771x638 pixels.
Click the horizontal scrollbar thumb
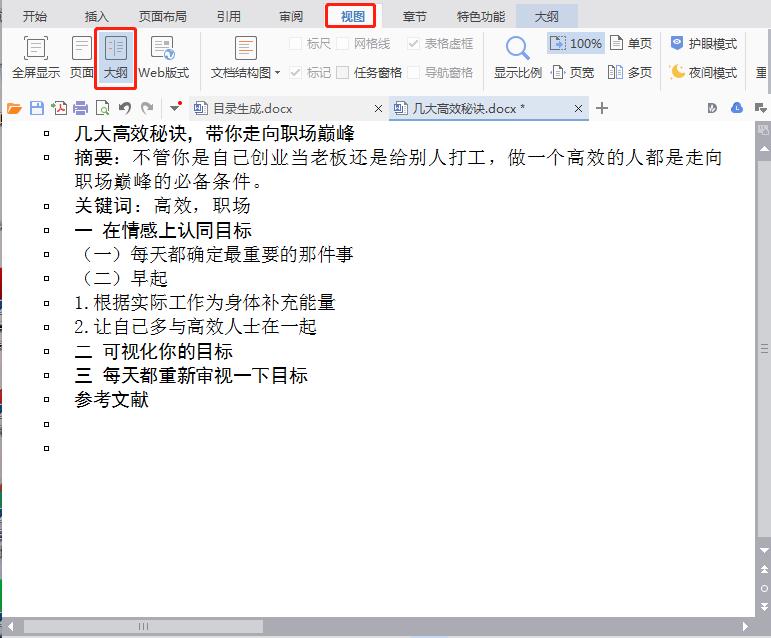tap(143, 626)
